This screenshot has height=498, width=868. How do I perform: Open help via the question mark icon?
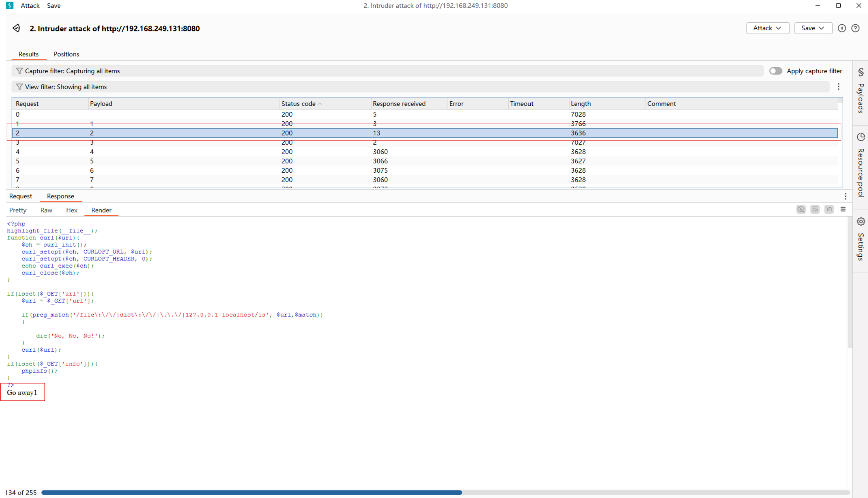(x=855, y=28)
